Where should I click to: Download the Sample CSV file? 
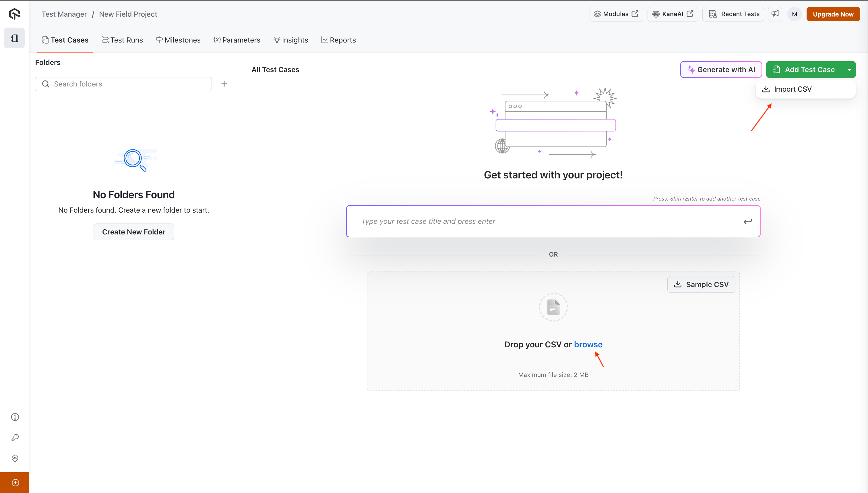coord(701,284)
